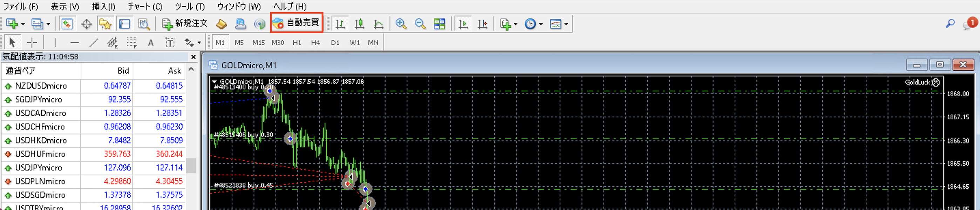980x210 pixels.
Task: Zoom in on the chart
Action: tap(401, 24)
